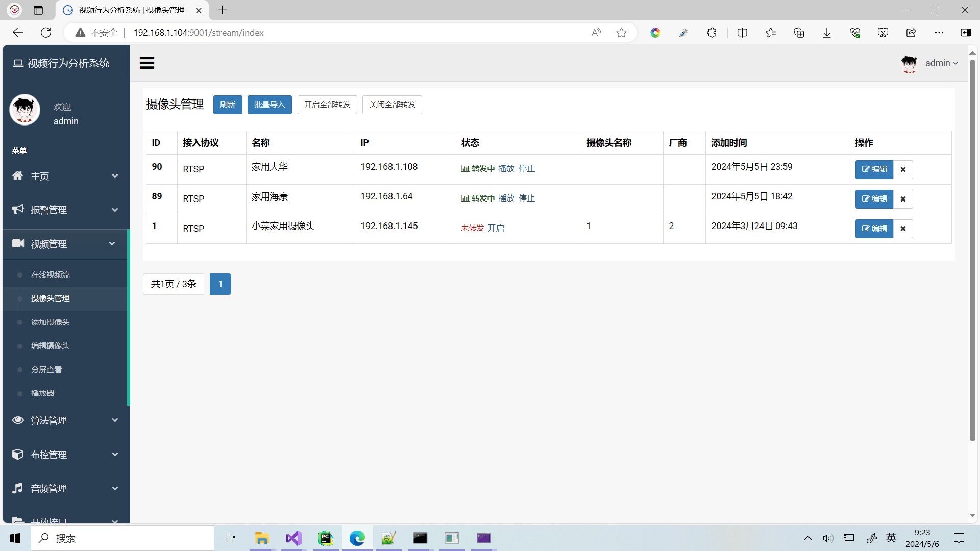Click the taskbar search box
The image size is (980, 551).
pos(122,538)
